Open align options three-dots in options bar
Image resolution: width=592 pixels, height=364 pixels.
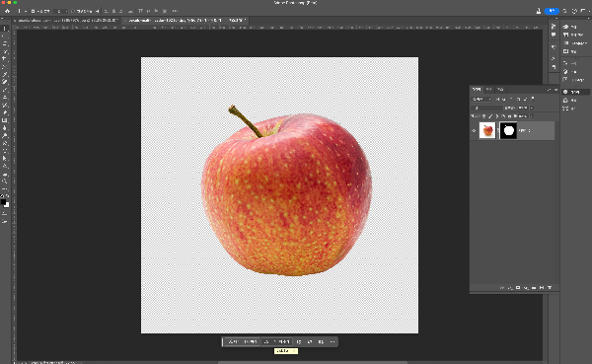coord(175,11)
